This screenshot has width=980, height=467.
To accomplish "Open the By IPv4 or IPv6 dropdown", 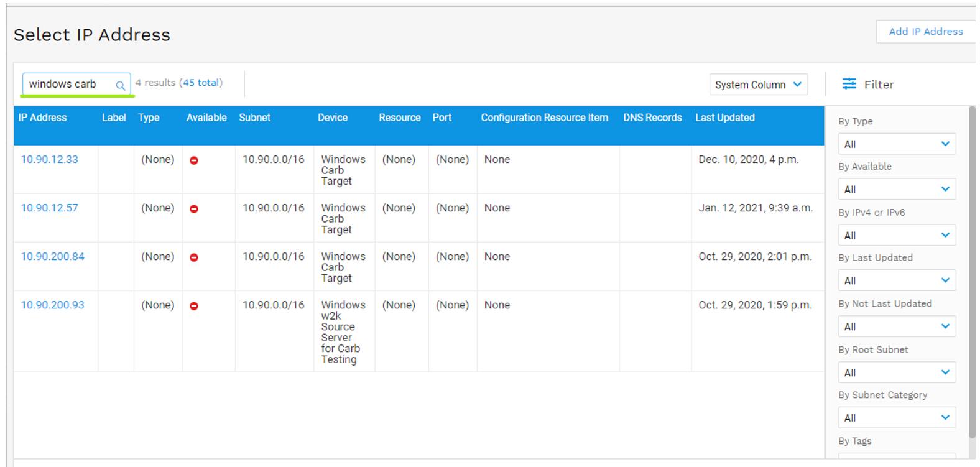I will pyautogui.click(x=896, y=236).
